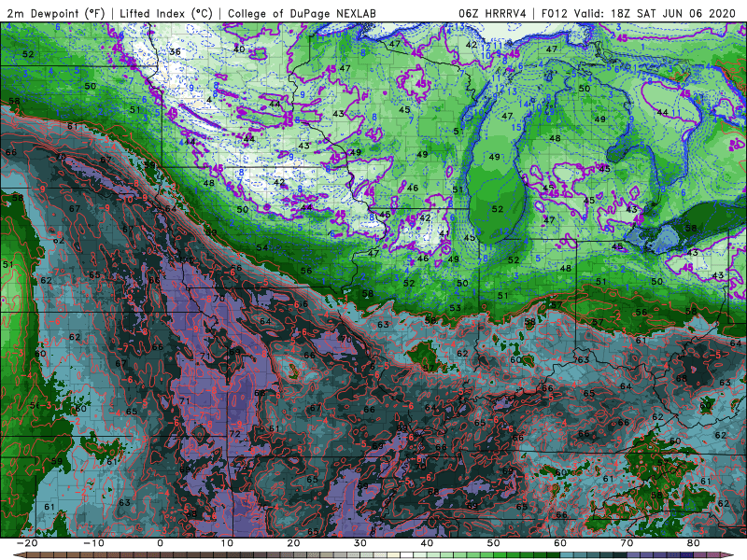Click the '53' dewpoint value on the map
Image resolution: width=747 pixels, height=560 pixels.
click(455, 308)
